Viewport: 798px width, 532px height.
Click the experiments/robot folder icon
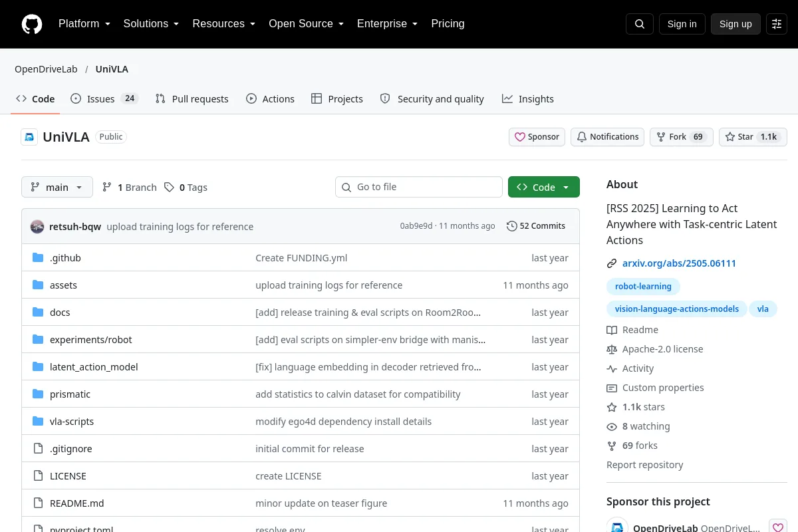[x=38, y=340]
